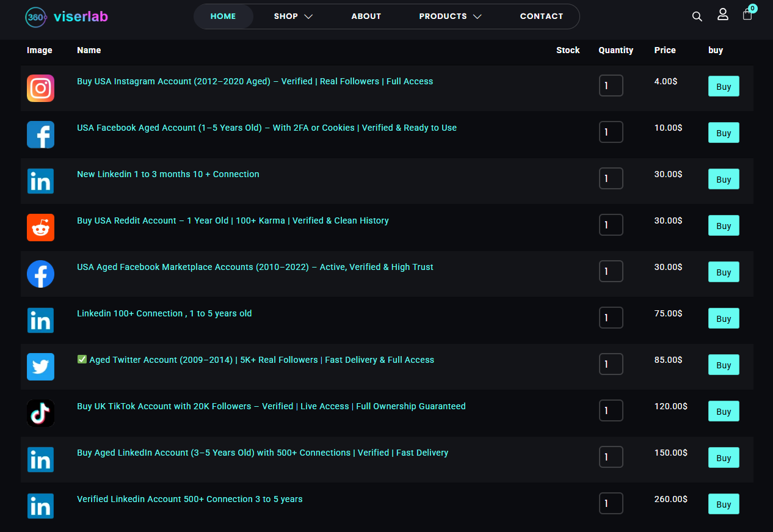Click the Reddit product icon

[40, 228]
